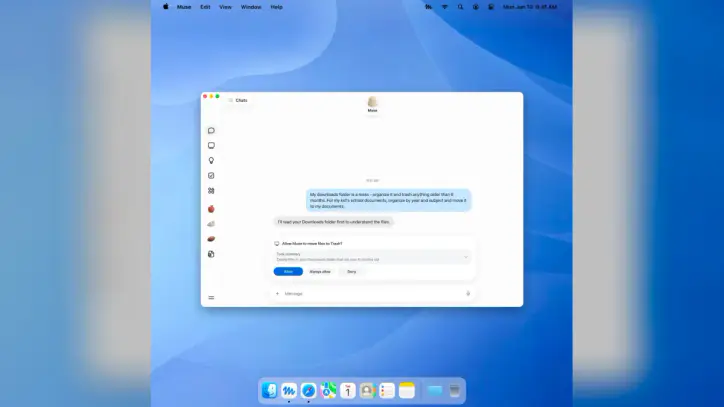The image size is (724, 407).
Task: Open Trash from the Dock
Action: (x=454, y=390)
